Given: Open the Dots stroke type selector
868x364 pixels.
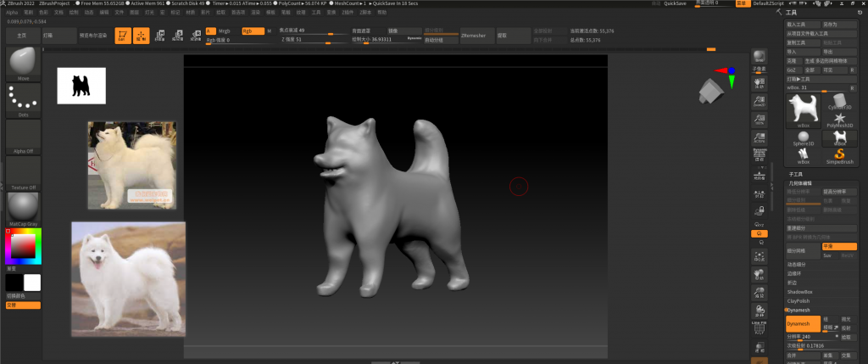Looking at the screenshot, I should (x=23, y=99).
